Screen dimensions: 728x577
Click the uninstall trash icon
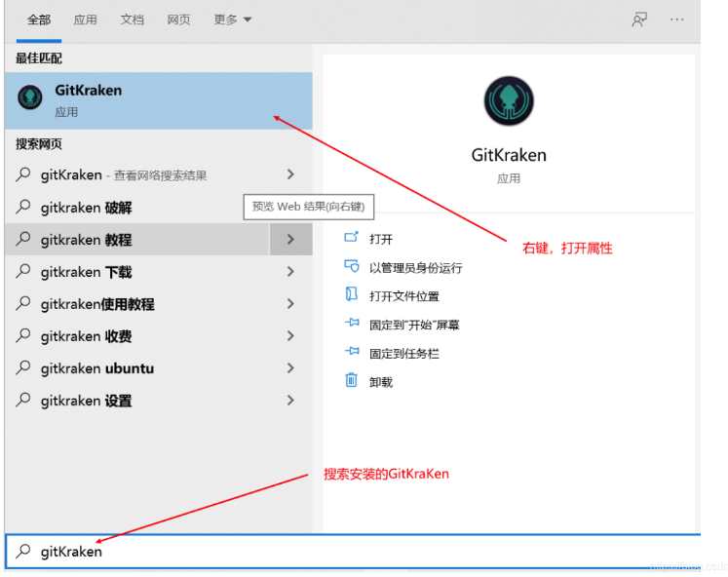click(x=352, y=380)
